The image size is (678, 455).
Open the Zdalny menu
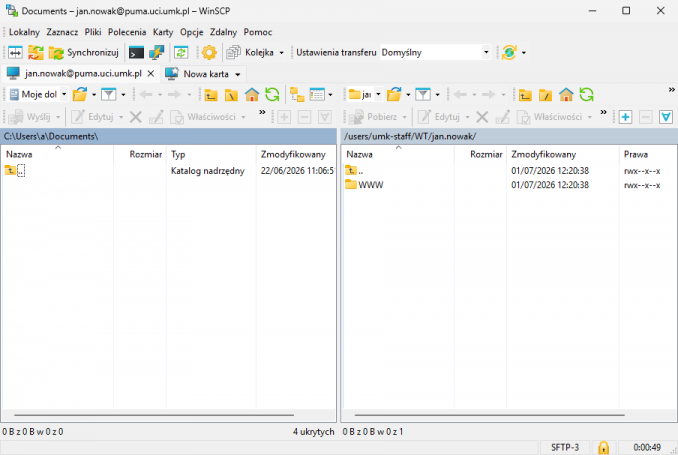[224, 32]
